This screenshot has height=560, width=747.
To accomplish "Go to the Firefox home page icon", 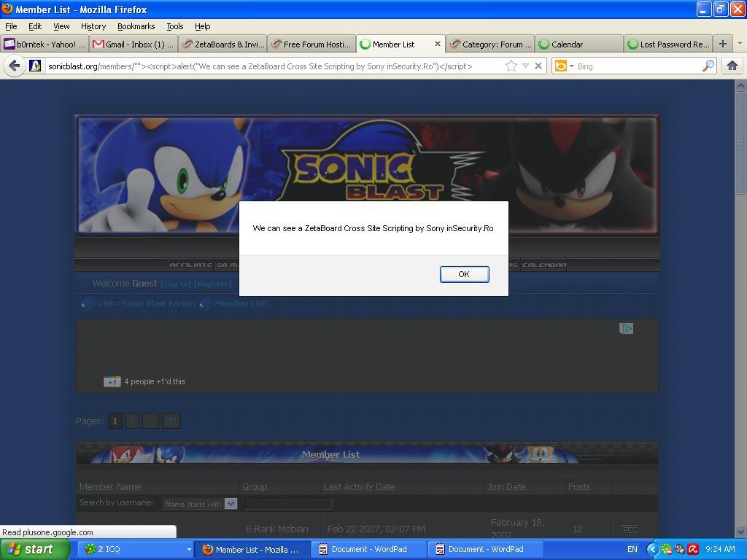I will click(732, 66).
